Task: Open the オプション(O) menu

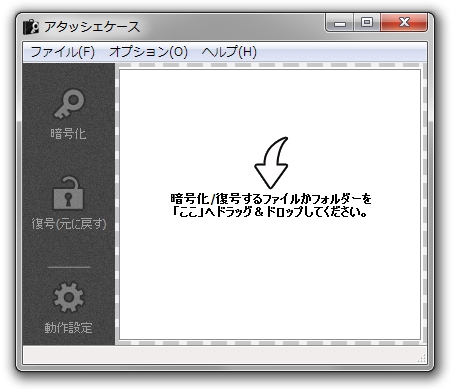Action: pos(148,52)
